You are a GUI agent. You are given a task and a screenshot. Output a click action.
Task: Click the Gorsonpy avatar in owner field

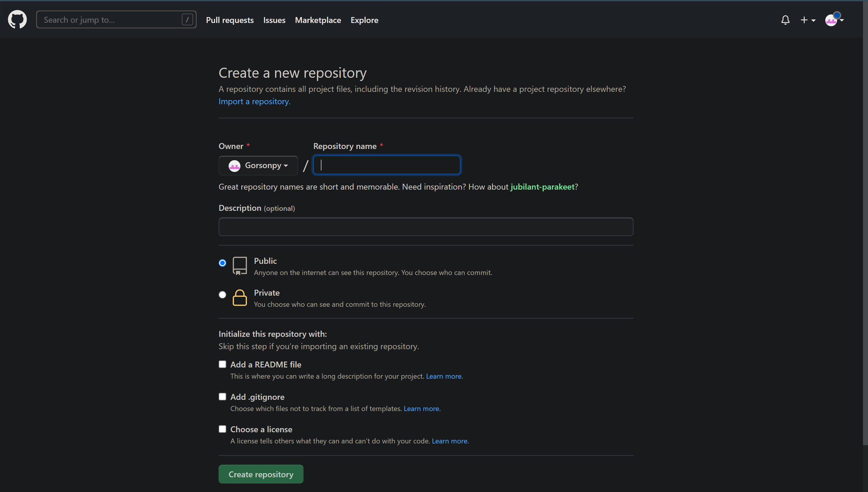click(234, 165)
